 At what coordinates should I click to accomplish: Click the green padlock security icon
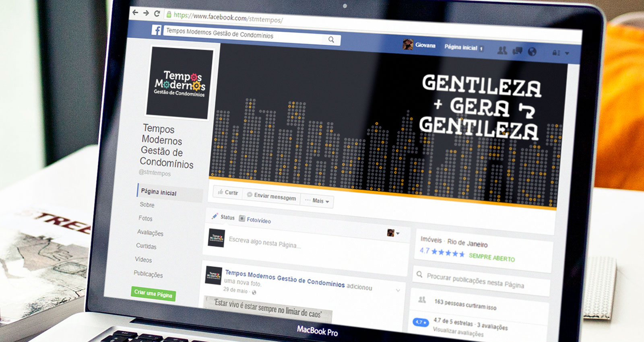169,14
